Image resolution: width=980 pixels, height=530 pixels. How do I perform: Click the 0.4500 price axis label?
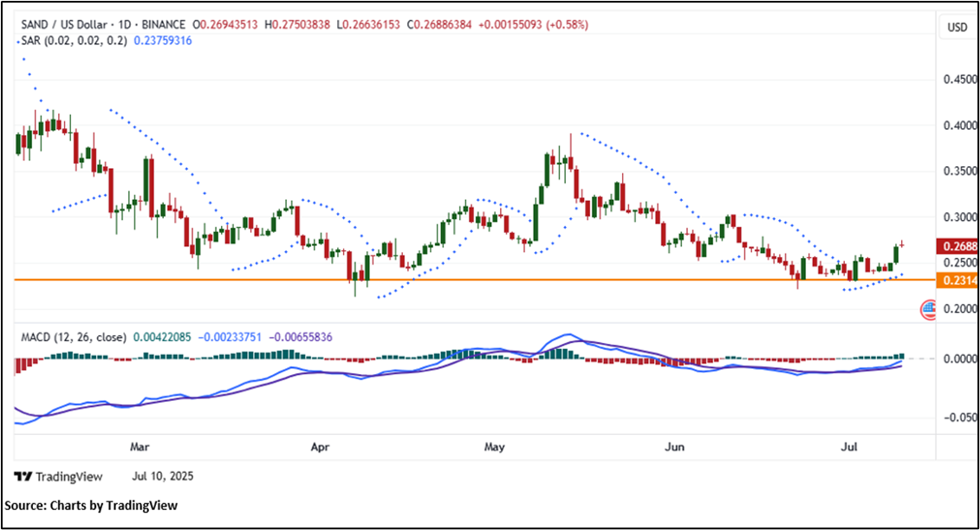(960, 80)
